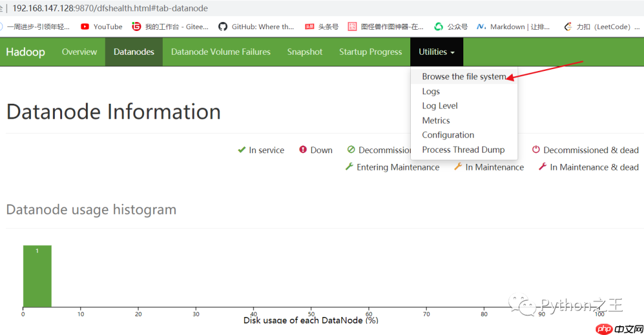This screenshot has width=644, height=335.
Task: Open the Datanode Volume Failures tab
Action: (x=221, y=52)
